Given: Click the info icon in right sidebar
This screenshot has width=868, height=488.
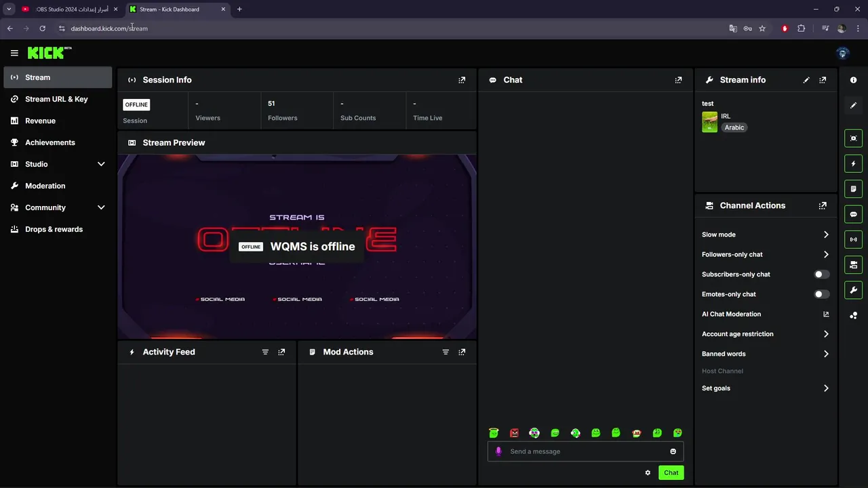Looking at the screenshot, I should pyautogui.click(x=853, y=80).
